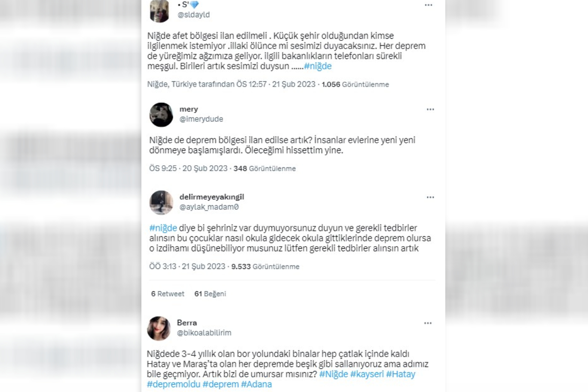This screenshot has height=392, width=588.
Task: Open Berra's profile photo
Action: point(159,328)
